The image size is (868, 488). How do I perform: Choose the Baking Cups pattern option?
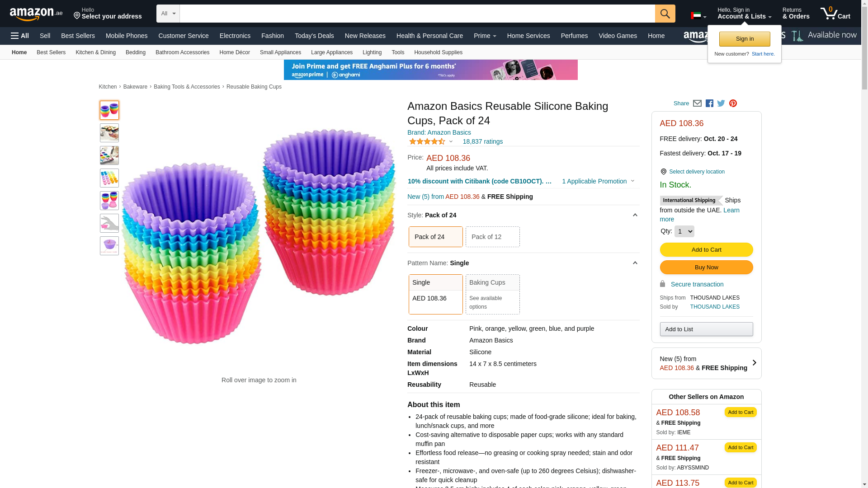pyautogui.click(x=492, y=294)
